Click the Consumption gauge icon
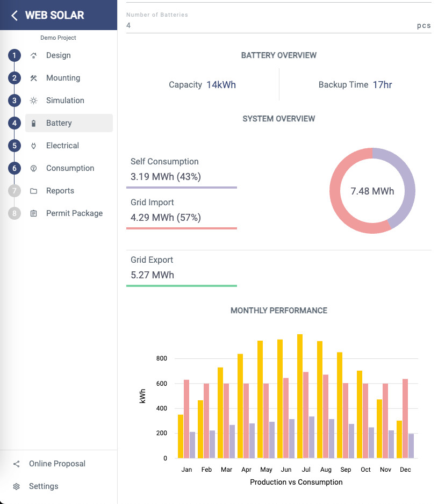 [33, 168]
